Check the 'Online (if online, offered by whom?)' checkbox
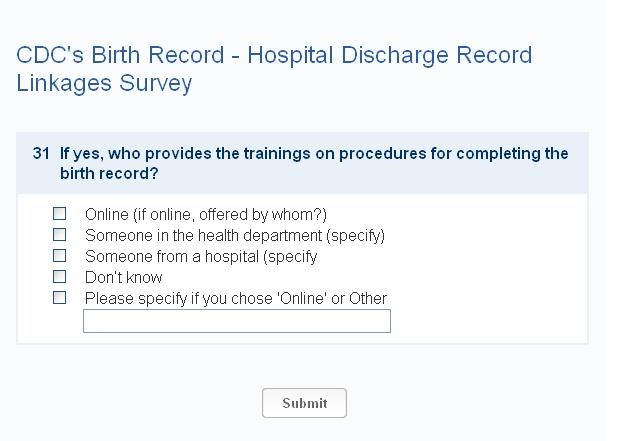The image size is (640, 441). [x=60, y=214]
